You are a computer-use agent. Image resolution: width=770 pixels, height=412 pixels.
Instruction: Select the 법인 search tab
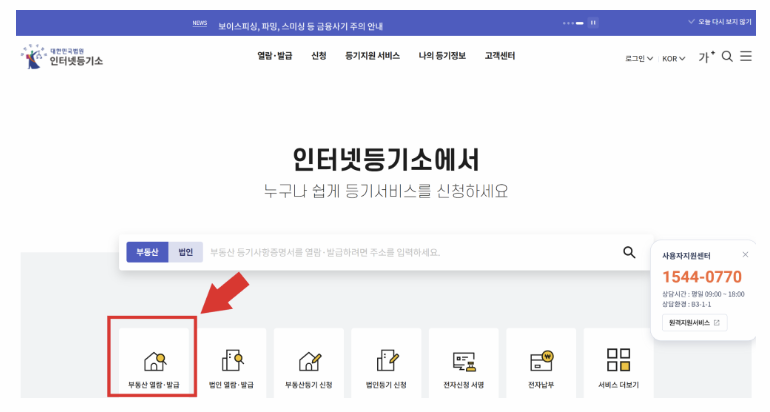[x=186, y=252]
